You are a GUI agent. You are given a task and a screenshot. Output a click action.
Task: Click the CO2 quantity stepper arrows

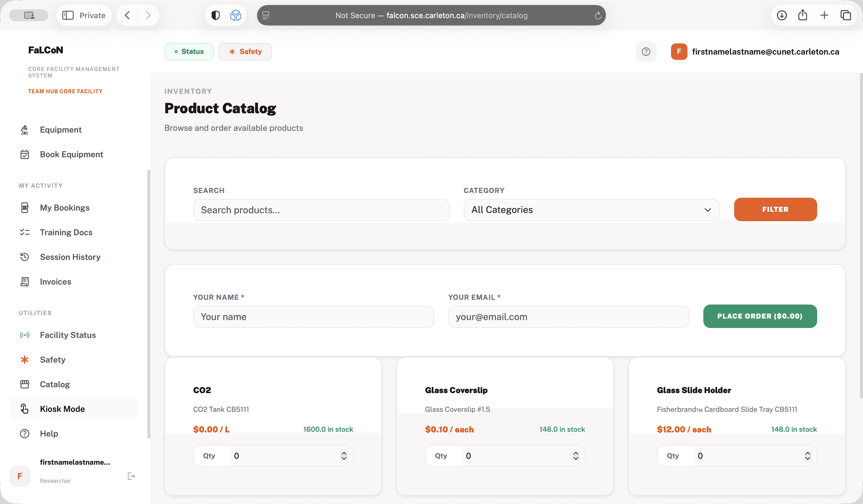344,456
